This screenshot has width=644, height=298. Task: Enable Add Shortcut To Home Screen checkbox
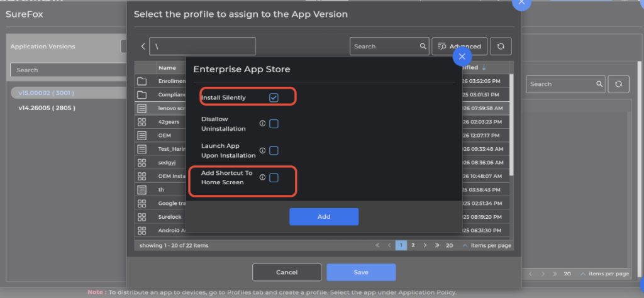[x=274, y=178]
